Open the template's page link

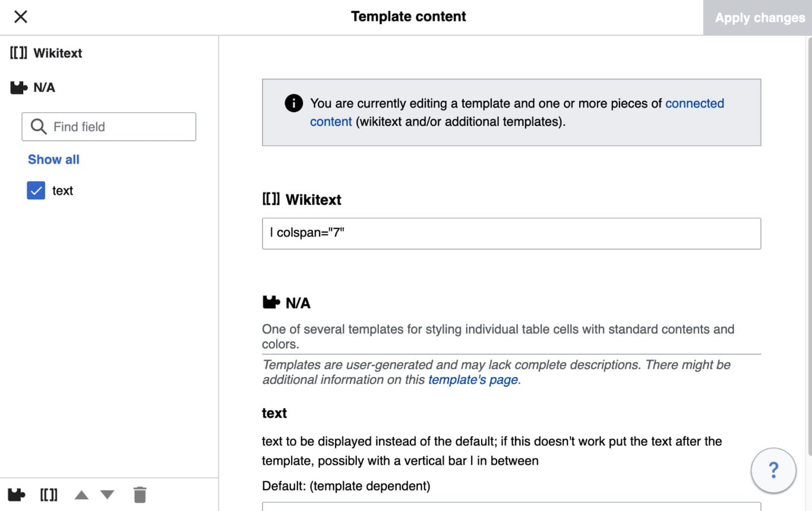[x=473, y=380]
